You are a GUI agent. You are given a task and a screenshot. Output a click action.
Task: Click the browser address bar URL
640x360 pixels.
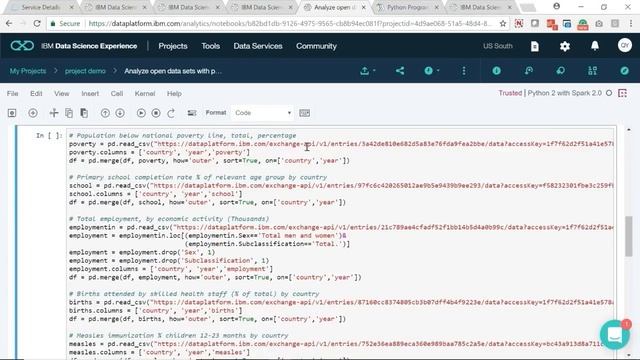(290, 24)
